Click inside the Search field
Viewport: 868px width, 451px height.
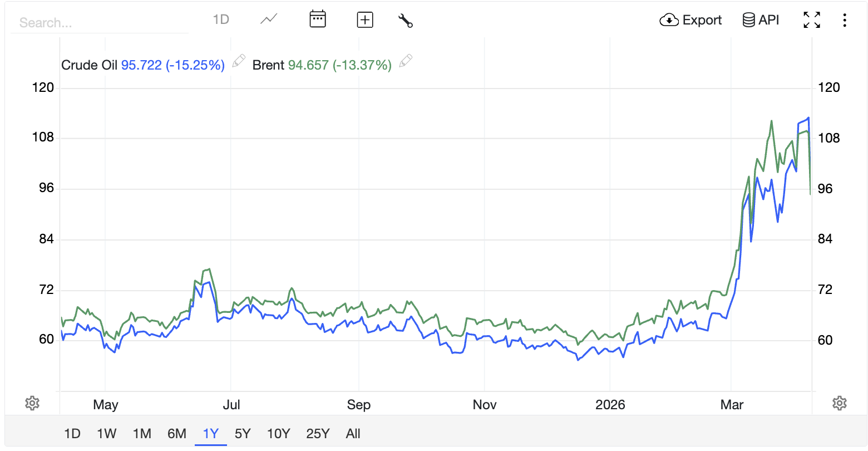[x=100, y=22]
